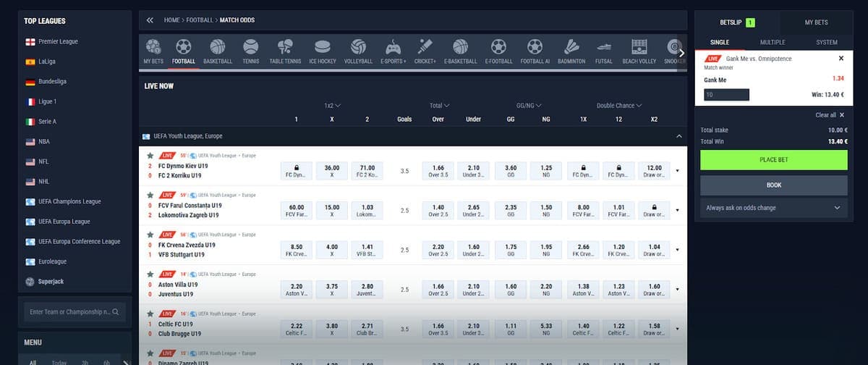Go to Home breadcrumb link
This screenshot has height=365, width=868.
pos(171,20)
